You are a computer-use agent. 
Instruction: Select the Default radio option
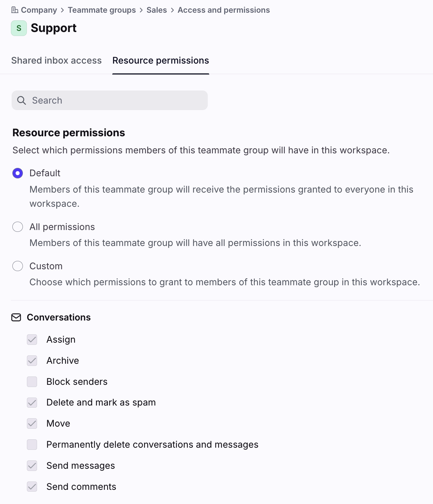18,173
